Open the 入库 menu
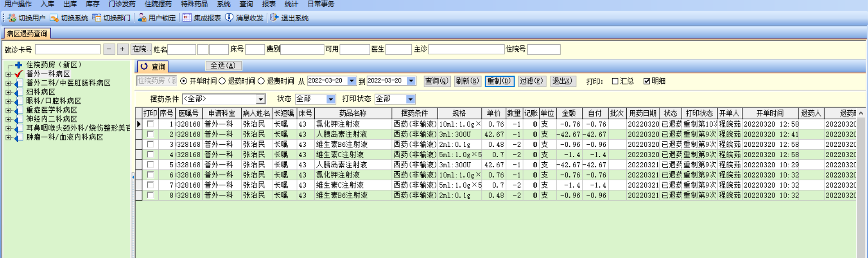This screenshot has height=258, width=868. click(47, 4)
